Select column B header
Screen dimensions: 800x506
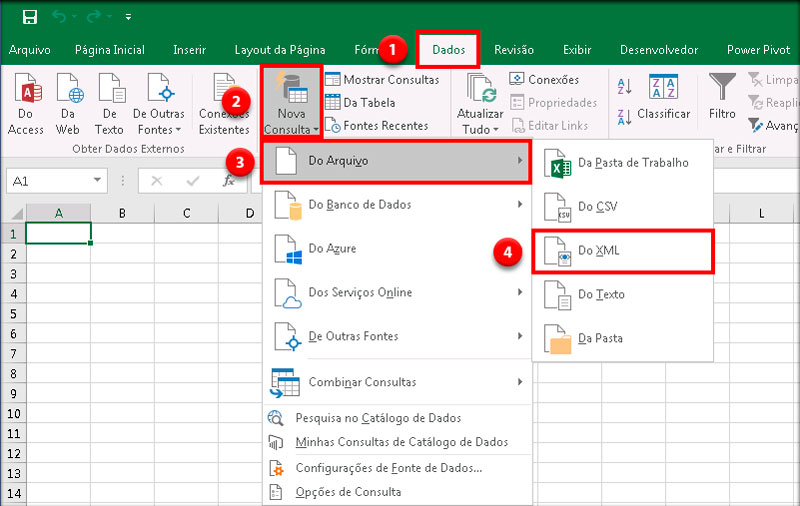coord(121,214)
